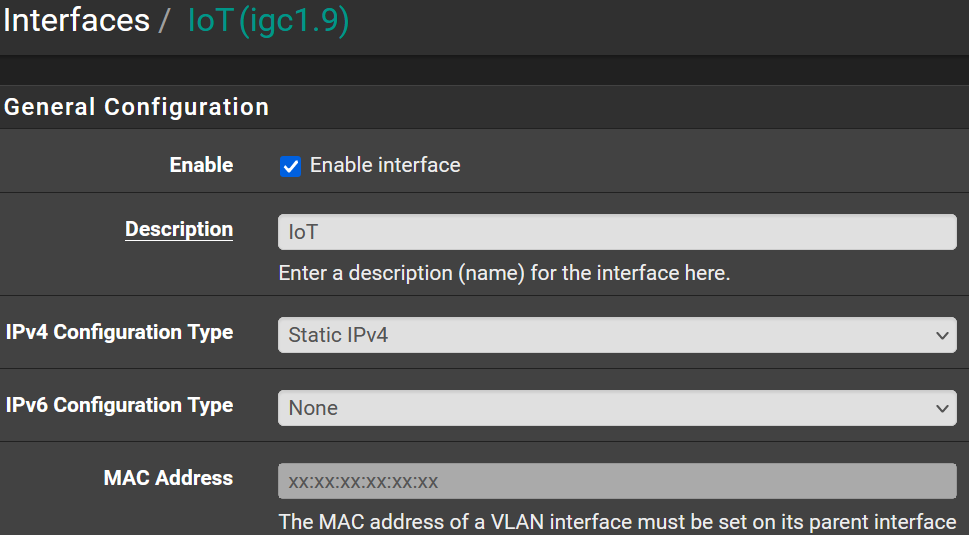Click the MAC Address field label
Screen dimensions: 969x535
pos(168,478)
